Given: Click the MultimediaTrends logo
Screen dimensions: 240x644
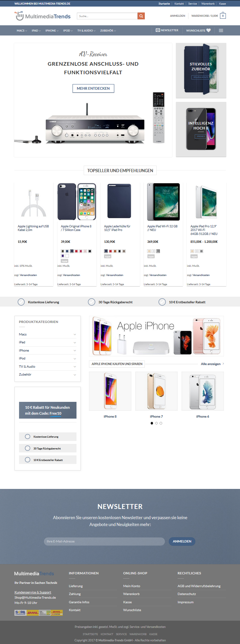Looking at the screenshot, I should pos(43,16).
